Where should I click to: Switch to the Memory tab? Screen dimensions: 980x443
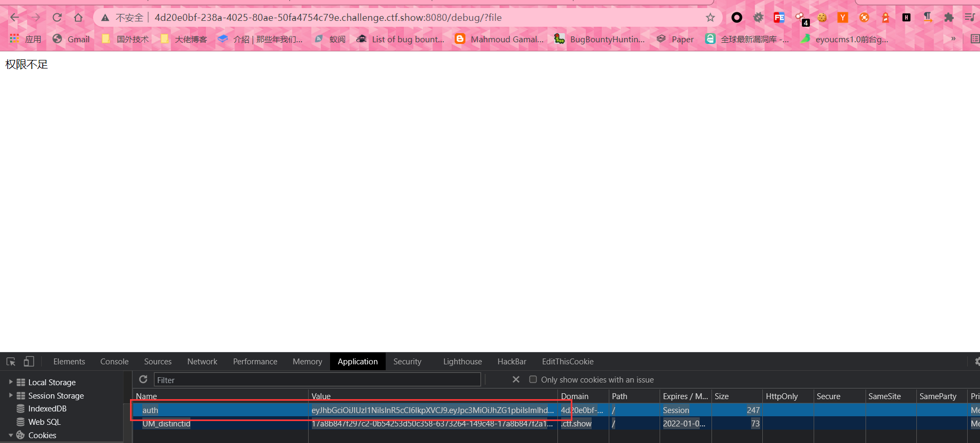point(308,362)
